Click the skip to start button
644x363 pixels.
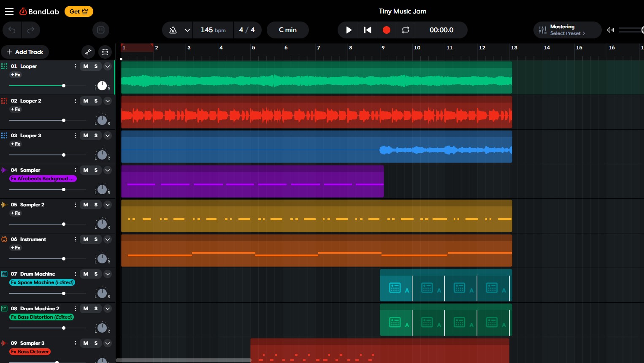[x=368, y=30]
